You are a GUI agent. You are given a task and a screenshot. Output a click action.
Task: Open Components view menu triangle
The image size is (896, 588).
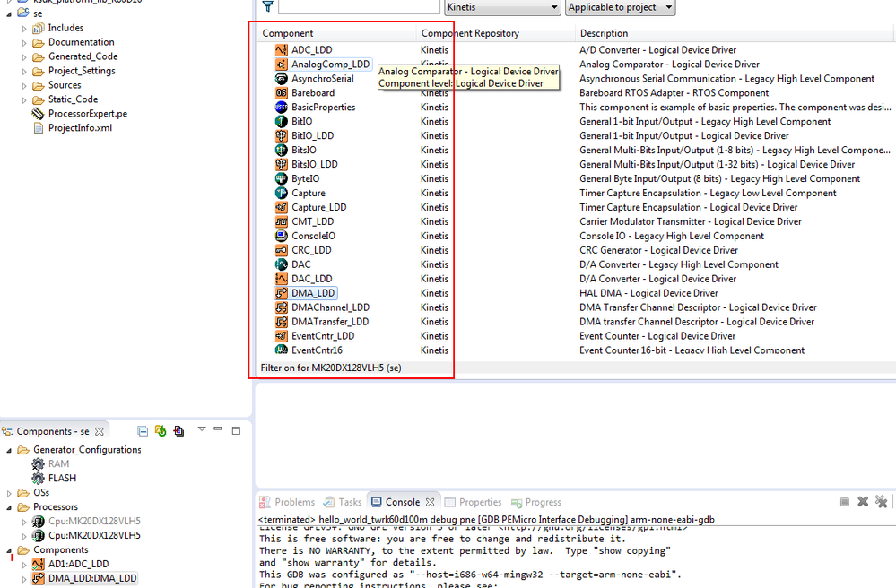202,428
